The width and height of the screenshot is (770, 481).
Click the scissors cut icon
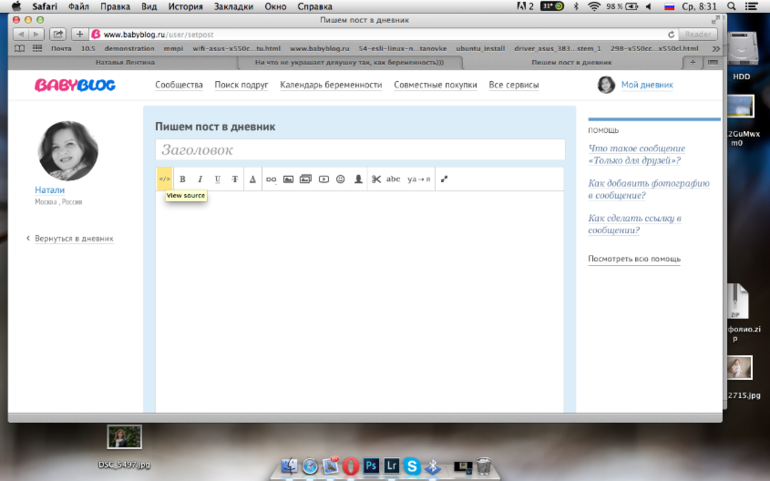pos(376,179)
